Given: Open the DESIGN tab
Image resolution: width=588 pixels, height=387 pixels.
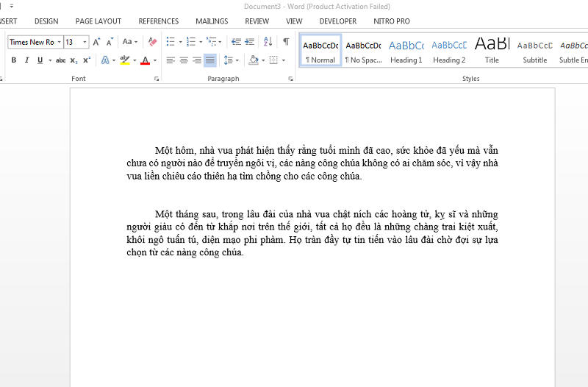Looking at the screenshot, I should [46, 21].
